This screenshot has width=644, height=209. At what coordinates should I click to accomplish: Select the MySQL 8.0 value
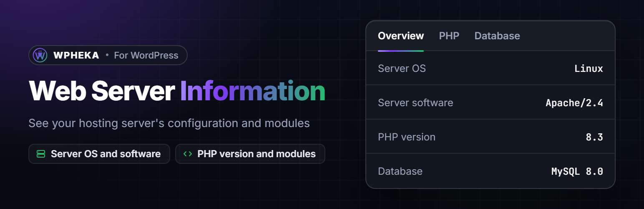pos(577,171)
